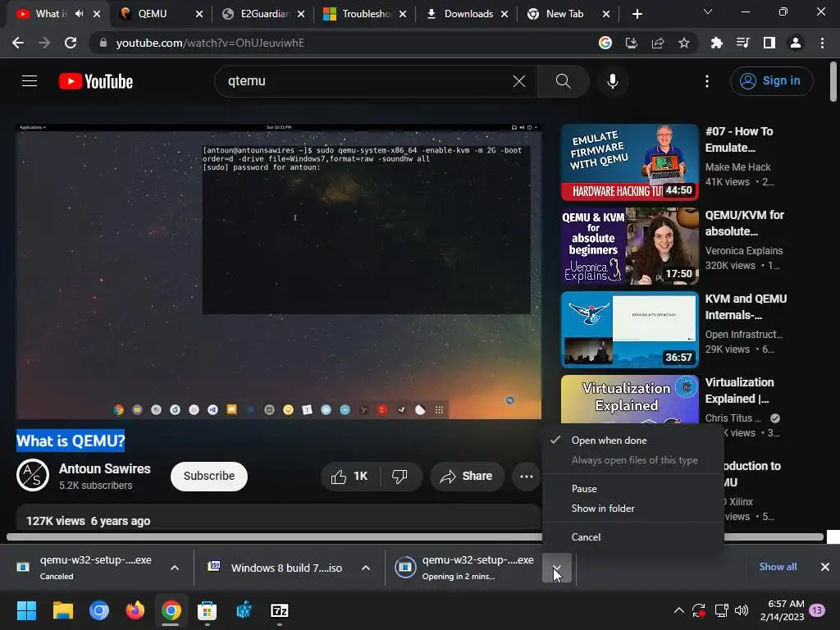View site info via the lock icon

click(103, 43)
